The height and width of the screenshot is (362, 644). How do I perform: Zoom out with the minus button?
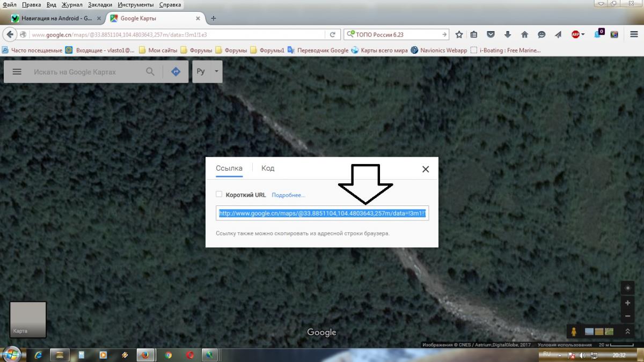tap(627, 316)
